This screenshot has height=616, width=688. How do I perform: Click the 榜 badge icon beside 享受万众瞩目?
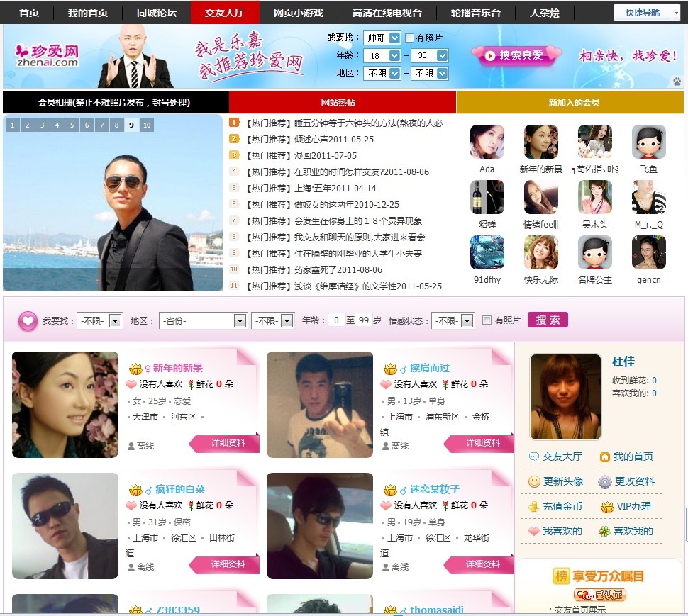point(561,576)
